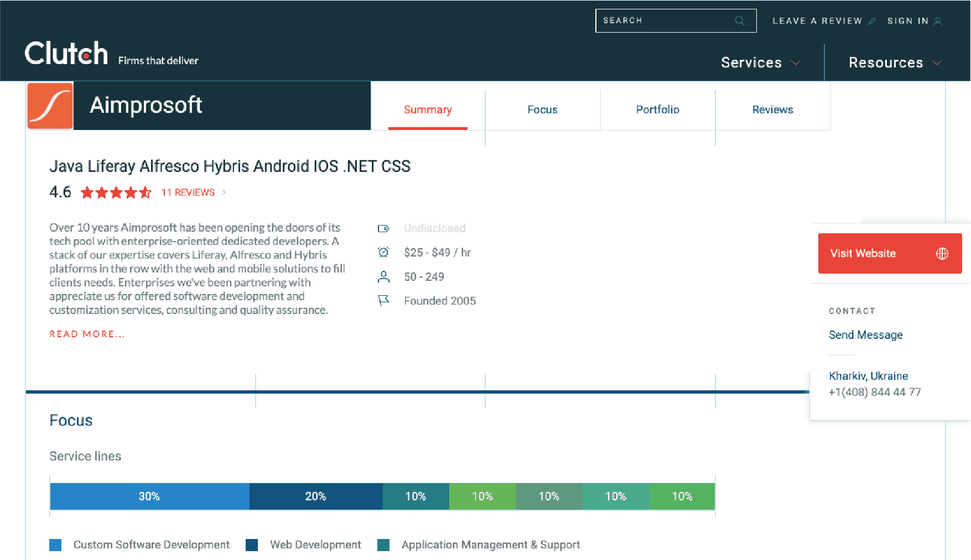Screen dimensions: 971x560
Task: Switch to the Summary tab
Action: click(x=428, y=109)
